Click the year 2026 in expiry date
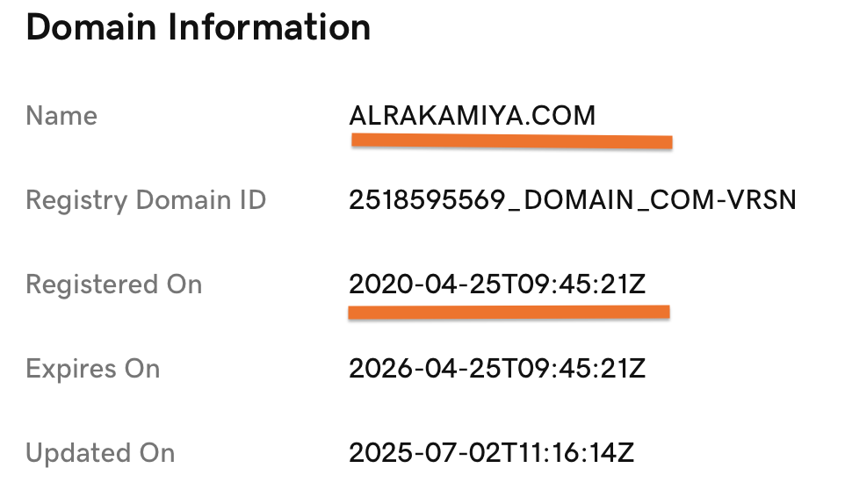Screen dimensions: 845x504 tap(381, 369)
